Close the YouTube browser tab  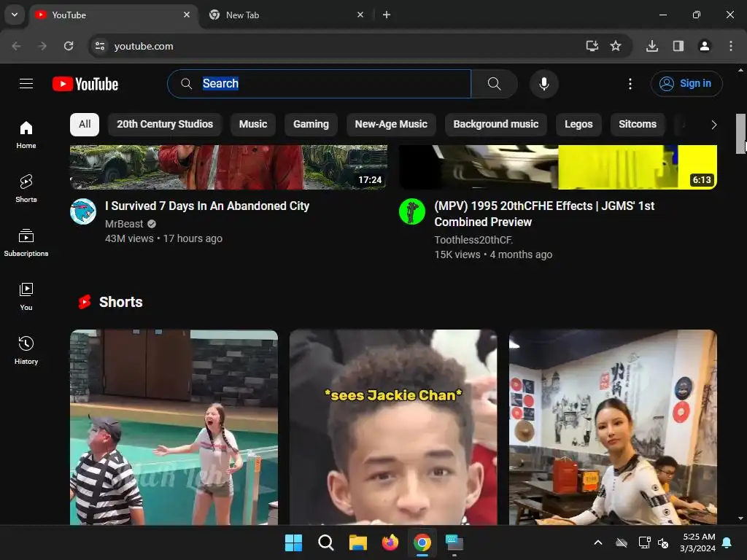coord(187,15)
